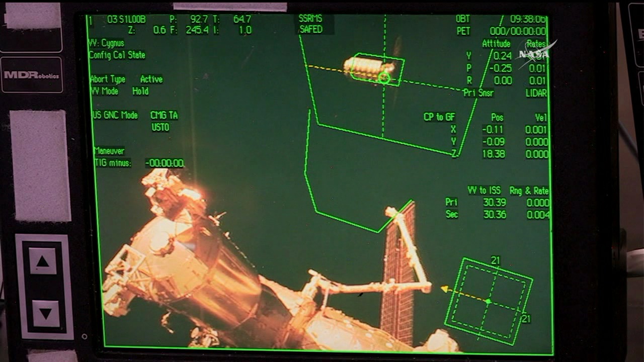644x362 pixels.
Task: Click the center dot of the grid reticle
Action: (488, 301)
